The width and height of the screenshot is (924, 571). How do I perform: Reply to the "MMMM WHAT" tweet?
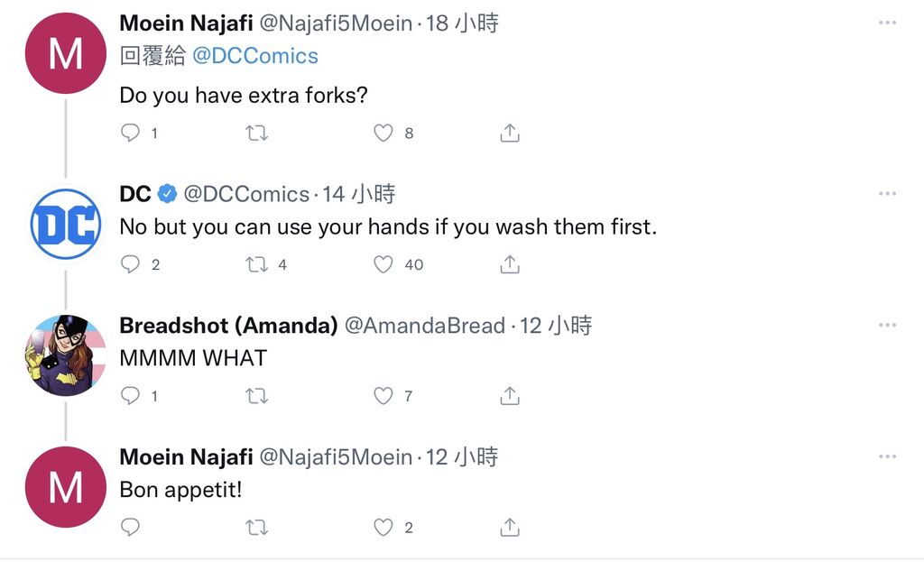(x=131, y=396)
